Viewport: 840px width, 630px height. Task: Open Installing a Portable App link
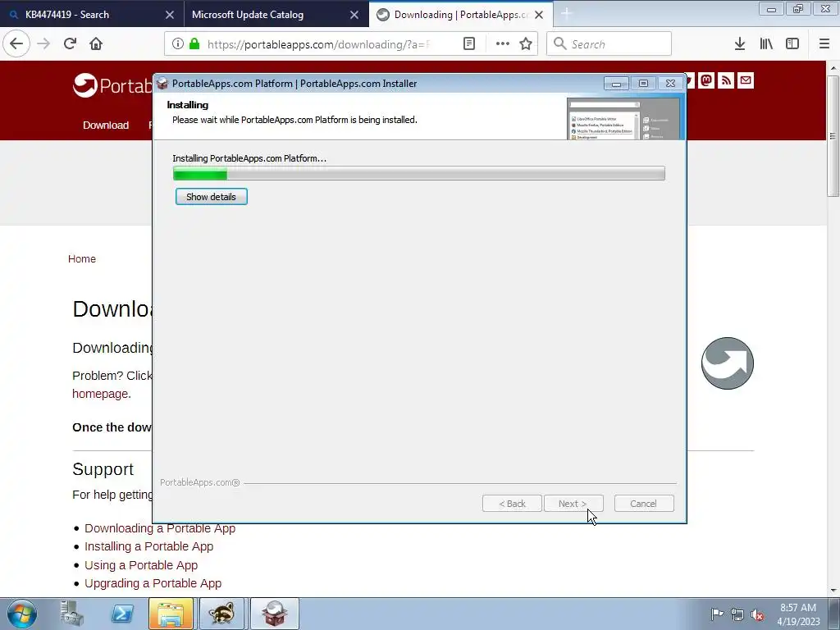(x=149, y=546)
